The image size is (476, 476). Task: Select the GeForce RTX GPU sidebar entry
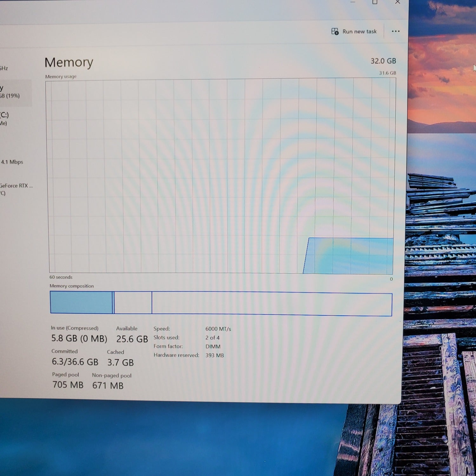(15, 189)
